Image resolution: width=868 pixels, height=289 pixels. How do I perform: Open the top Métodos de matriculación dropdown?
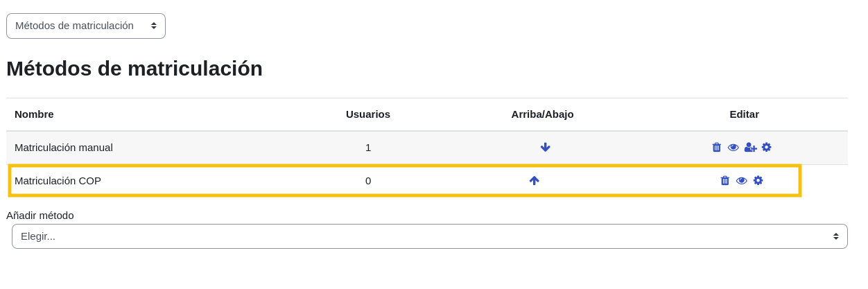[86, 26]
